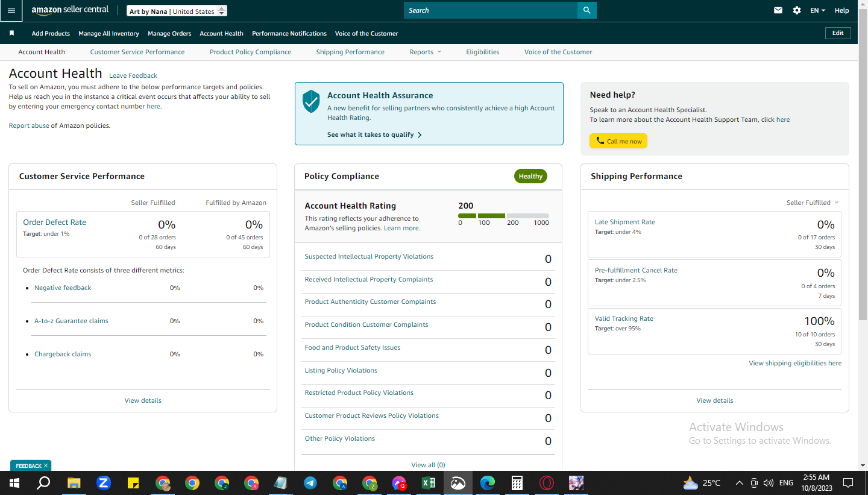
Task: Click the Report abuse link
Action: point(29,125)
